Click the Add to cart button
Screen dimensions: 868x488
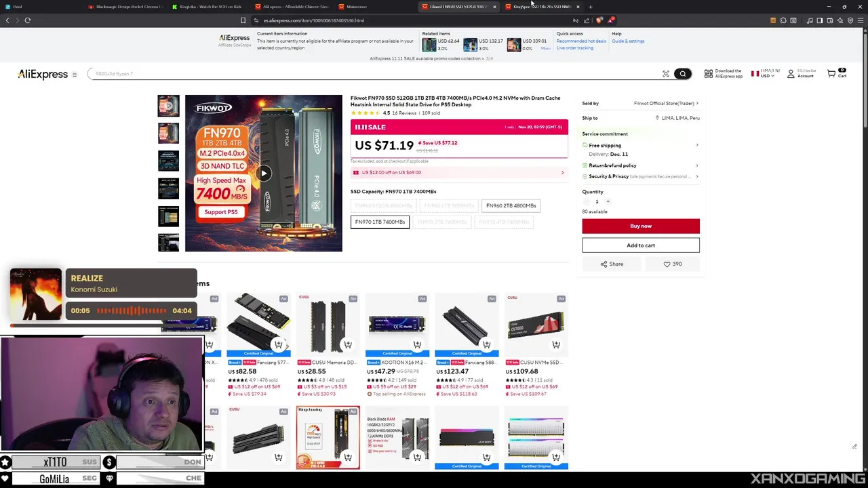[640, 245]
